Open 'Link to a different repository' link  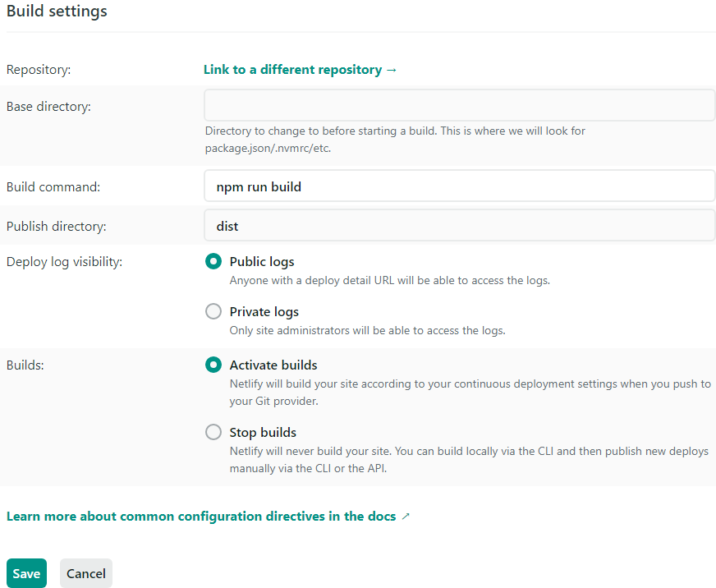(300, 70)
